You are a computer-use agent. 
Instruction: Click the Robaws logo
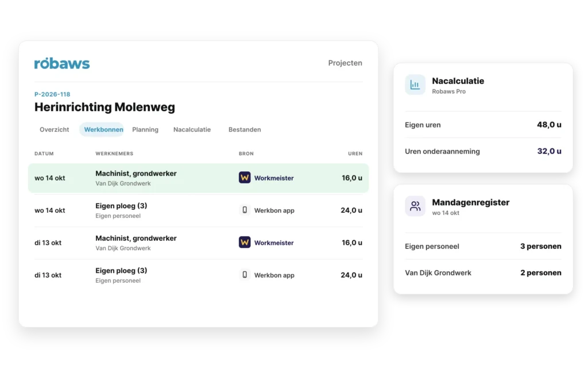pyautogui.click(x=62, y=63)
